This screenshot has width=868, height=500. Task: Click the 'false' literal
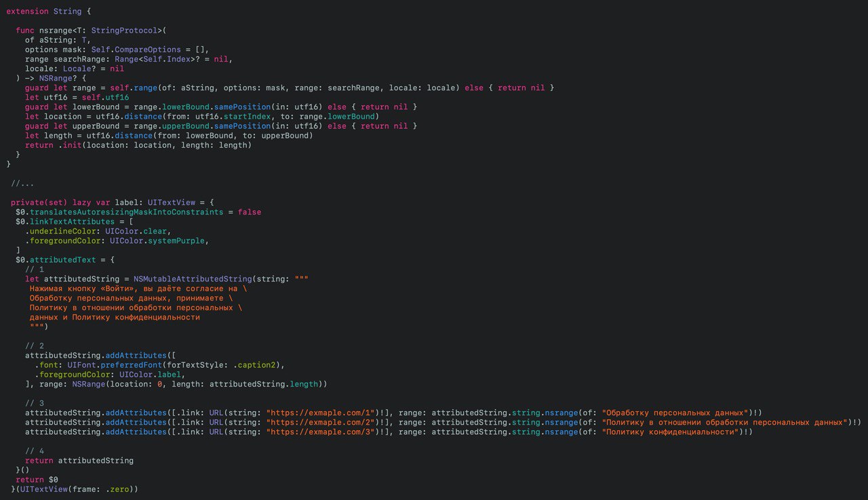[249, 212]
